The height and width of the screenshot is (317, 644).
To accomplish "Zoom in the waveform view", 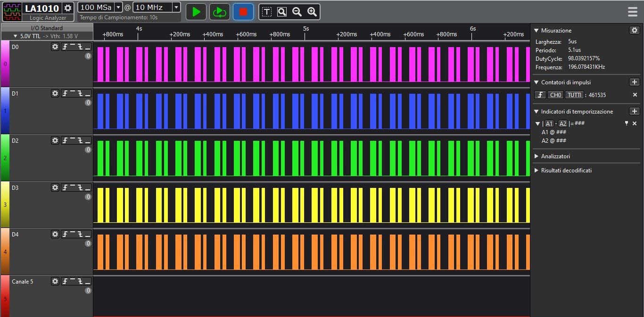I will click(312, 12).
